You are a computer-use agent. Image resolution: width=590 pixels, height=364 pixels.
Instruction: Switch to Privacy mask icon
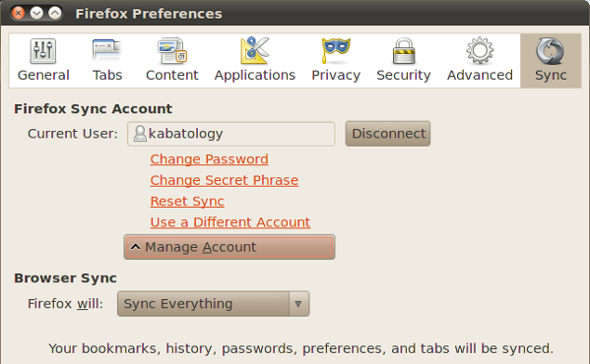(336, 50)
